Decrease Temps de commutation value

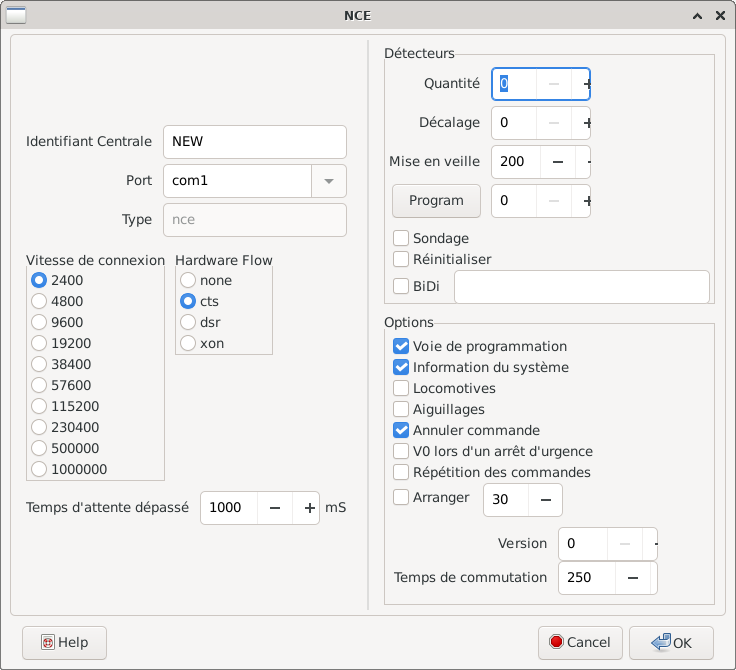point(632,578)
